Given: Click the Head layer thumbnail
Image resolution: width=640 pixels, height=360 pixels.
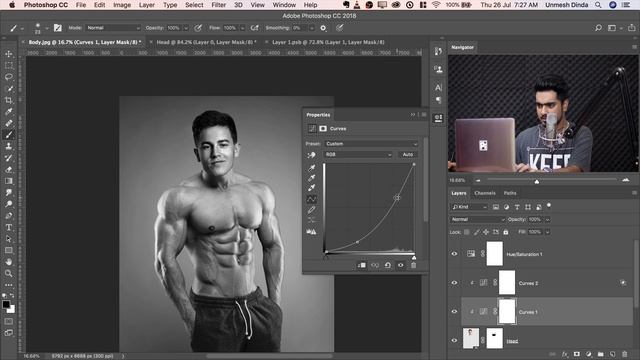Looking at the screenshot, I should [471, 338].
